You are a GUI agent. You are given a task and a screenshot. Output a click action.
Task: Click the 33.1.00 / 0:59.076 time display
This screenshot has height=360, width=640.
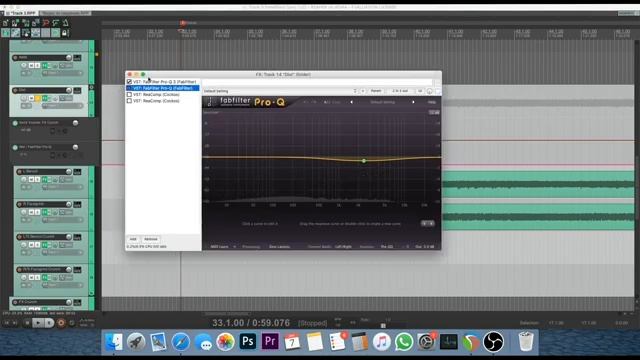251,323
